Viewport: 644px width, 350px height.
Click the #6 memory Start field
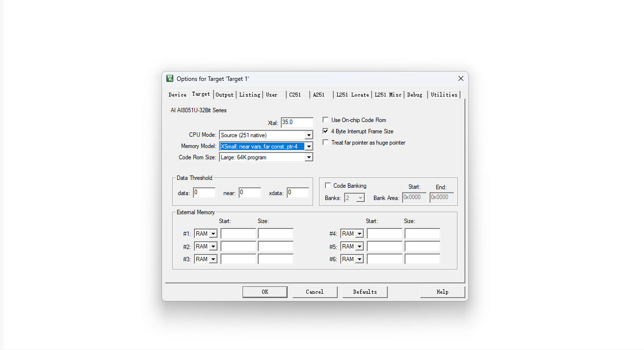[384, 259]
